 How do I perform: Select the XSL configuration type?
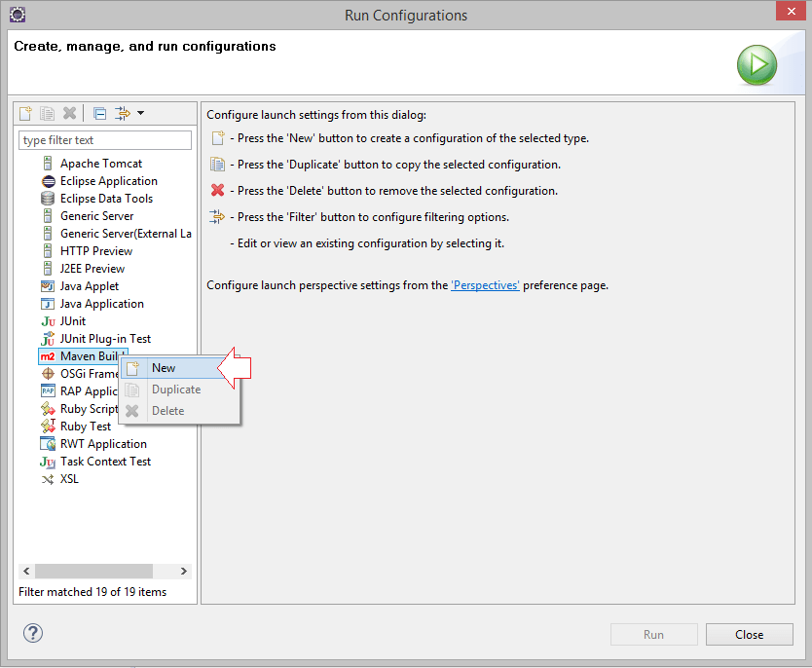coord(67,478)
